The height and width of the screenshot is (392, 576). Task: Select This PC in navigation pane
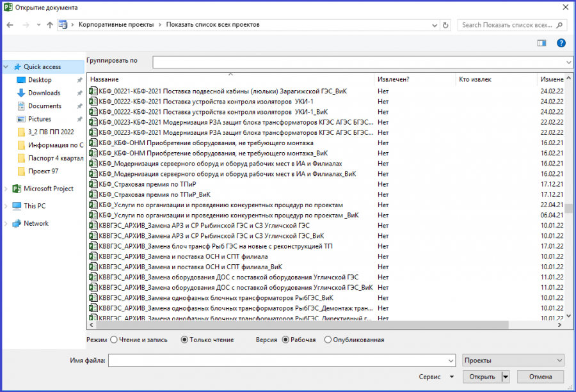[x=35, y=206]
